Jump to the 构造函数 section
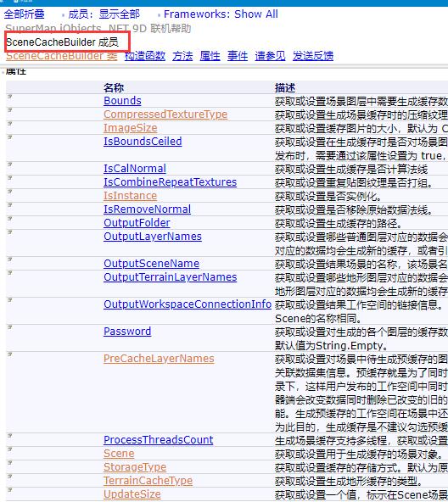Screen dimensions: 448x502 (x=145, y=56)
